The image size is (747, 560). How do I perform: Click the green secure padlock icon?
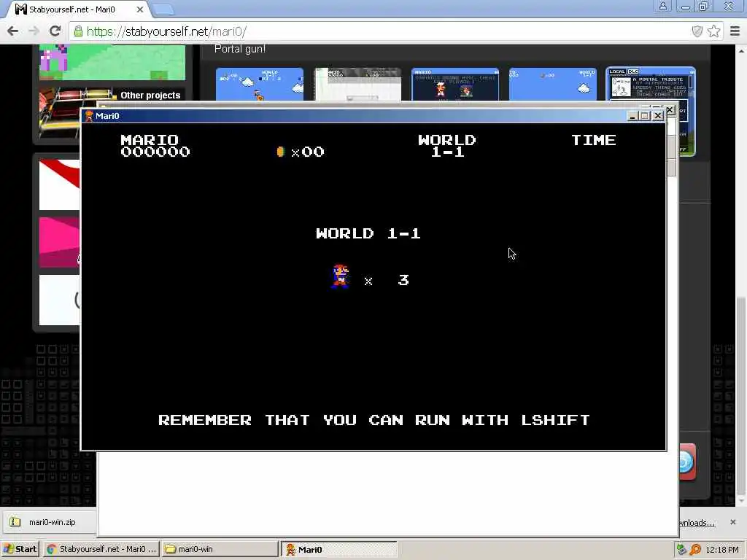(x=78, y=31)
